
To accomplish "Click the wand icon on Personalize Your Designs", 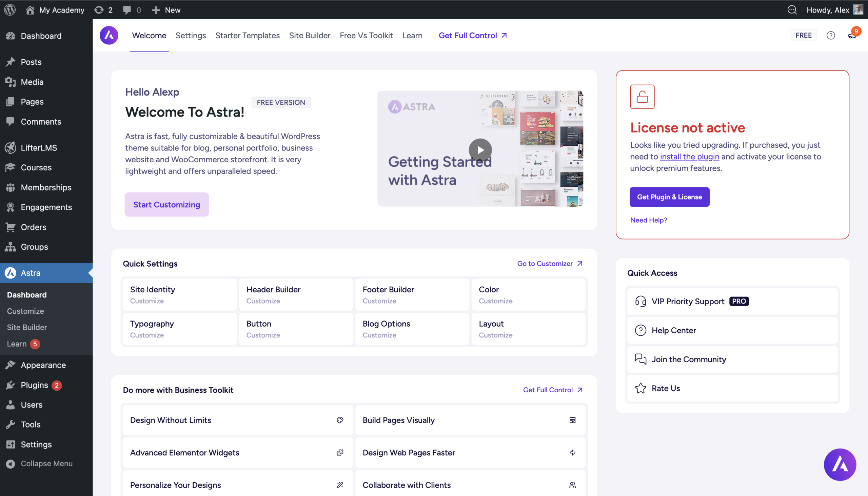I will 340,485.
